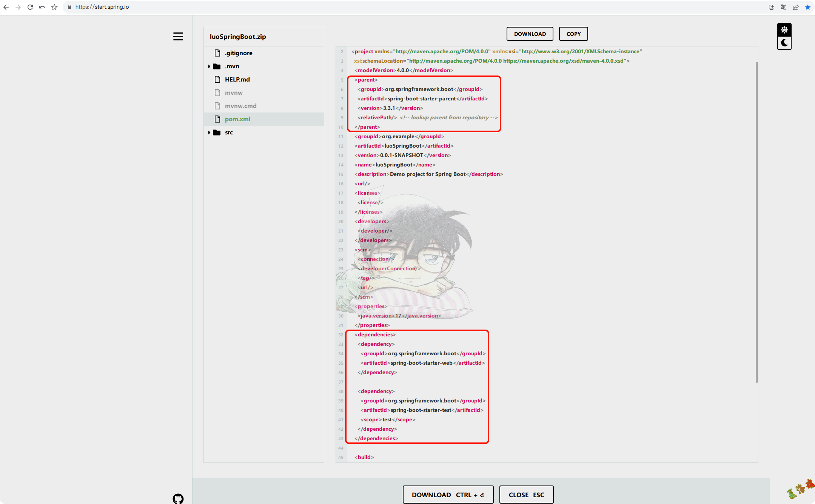Click the .mvn folder icon

217,66
